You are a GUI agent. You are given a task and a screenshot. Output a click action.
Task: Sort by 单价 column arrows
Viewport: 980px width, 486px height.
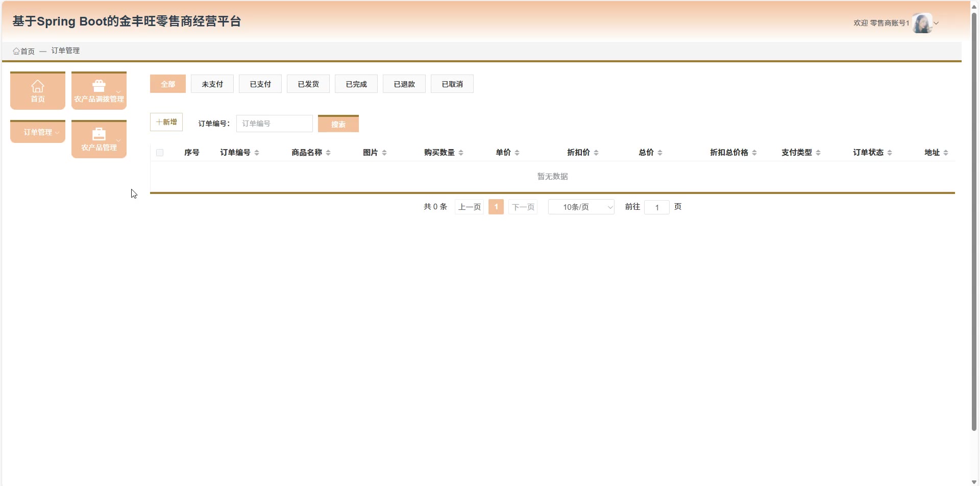(517, 153)
